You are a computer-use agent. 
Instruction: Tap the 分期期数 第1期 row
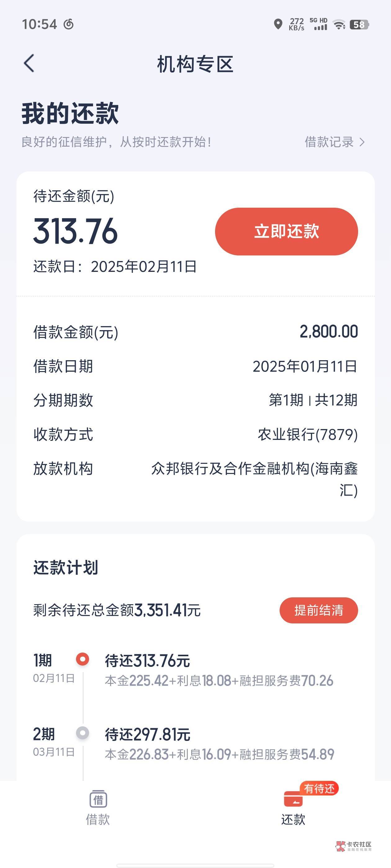coord(195,400)
